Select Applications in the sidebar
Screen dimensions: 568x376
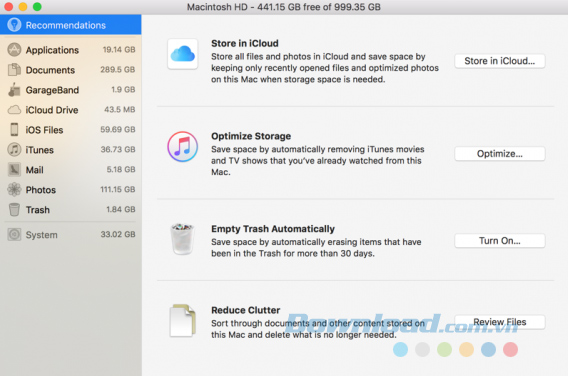(x=71, y=50)
